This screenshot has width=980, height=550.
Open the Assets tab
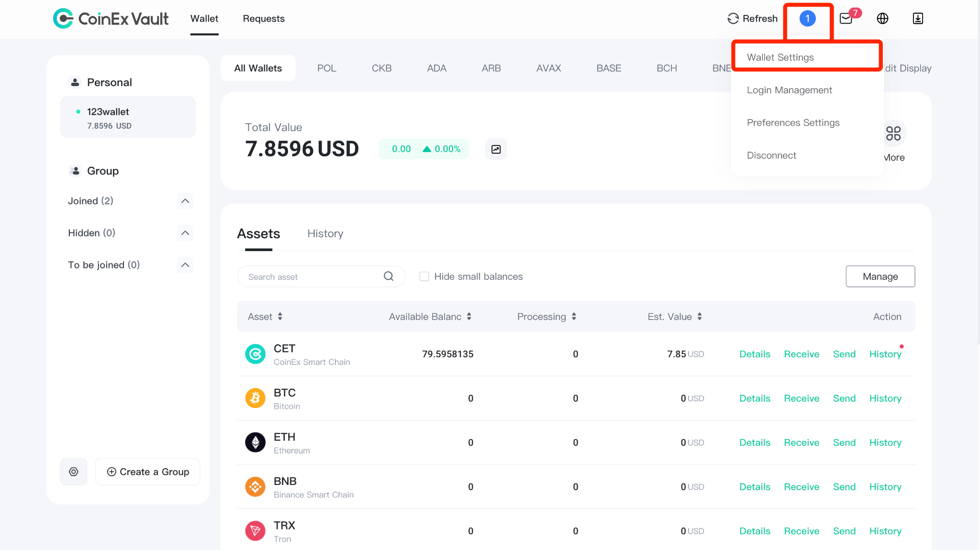coord(258,233)
